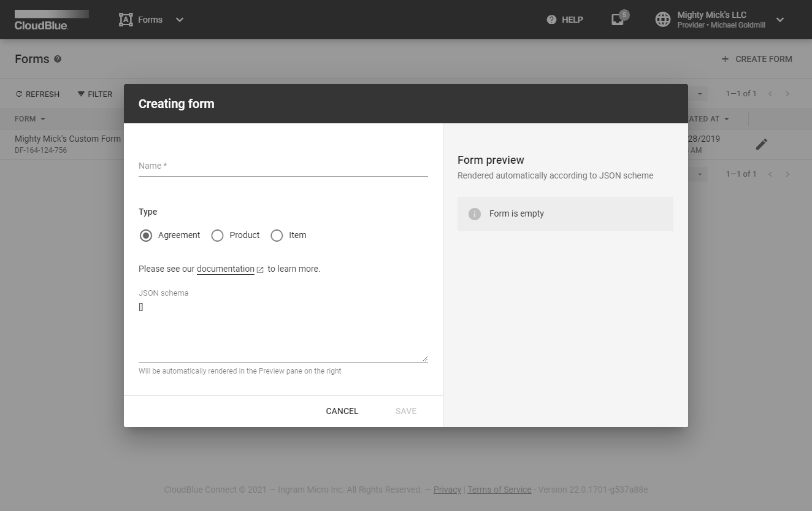Click the info icon in Form is empty notice
Viewport: 812px width, 511px height.
pos(475,214)
